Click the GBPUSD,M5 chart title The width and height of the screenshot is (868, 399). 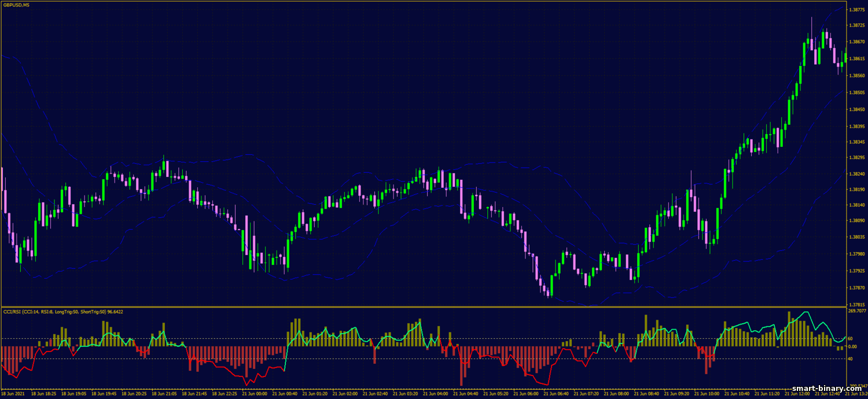(17, 5)
